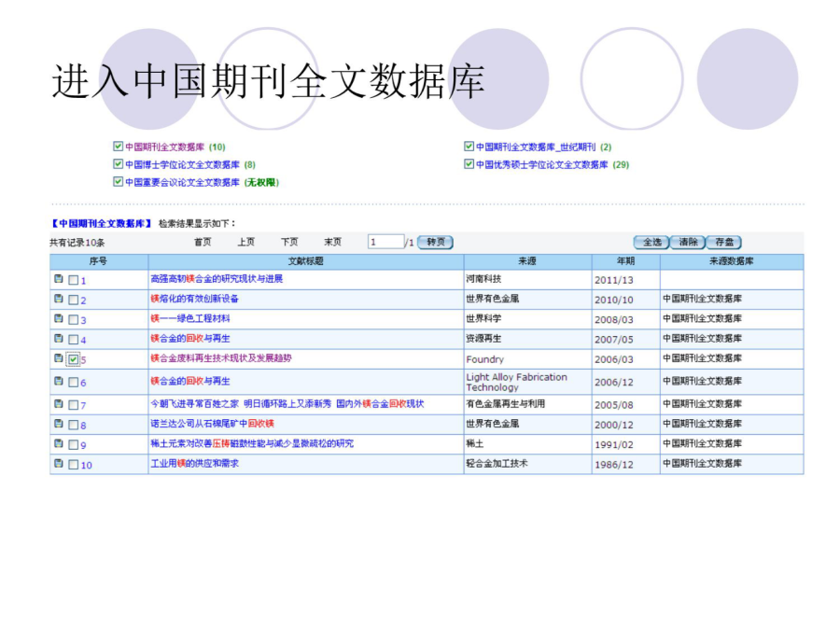
Task: Open article 诺兰达公司从石棉尾矿中回收镁
Action: tap(212, 423)
